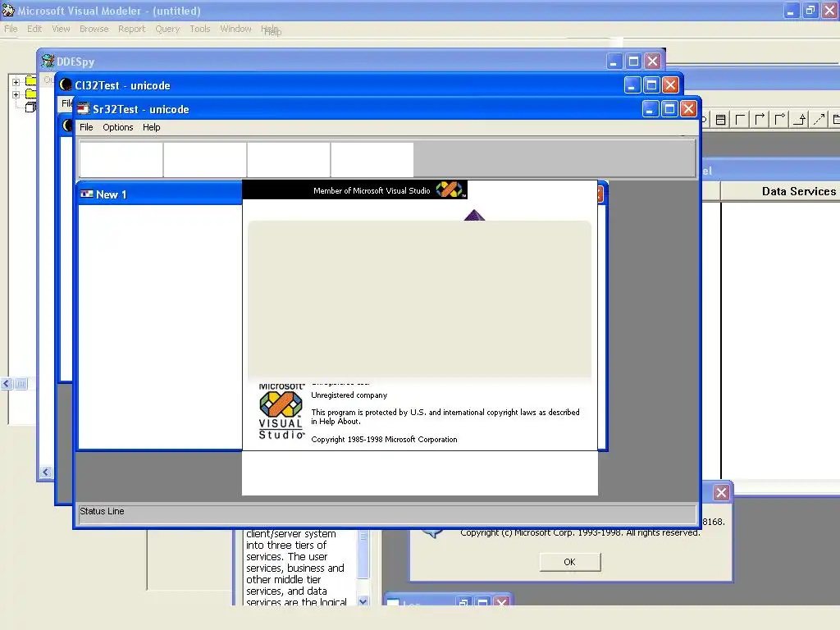Minimize the Sr32Test window

point(650,109)
